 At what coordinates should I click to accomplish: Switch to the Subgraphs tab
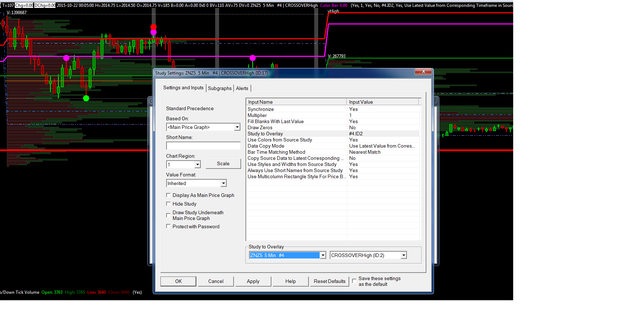point(219,88)
